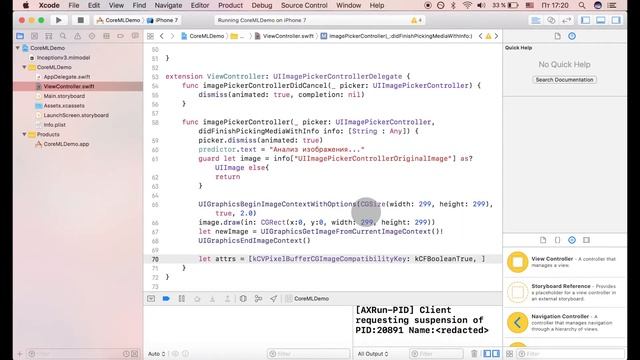Select Inceptionv3.mlmodel file
The width and height of the screenshot is (640, 360).
pos(63,58)
